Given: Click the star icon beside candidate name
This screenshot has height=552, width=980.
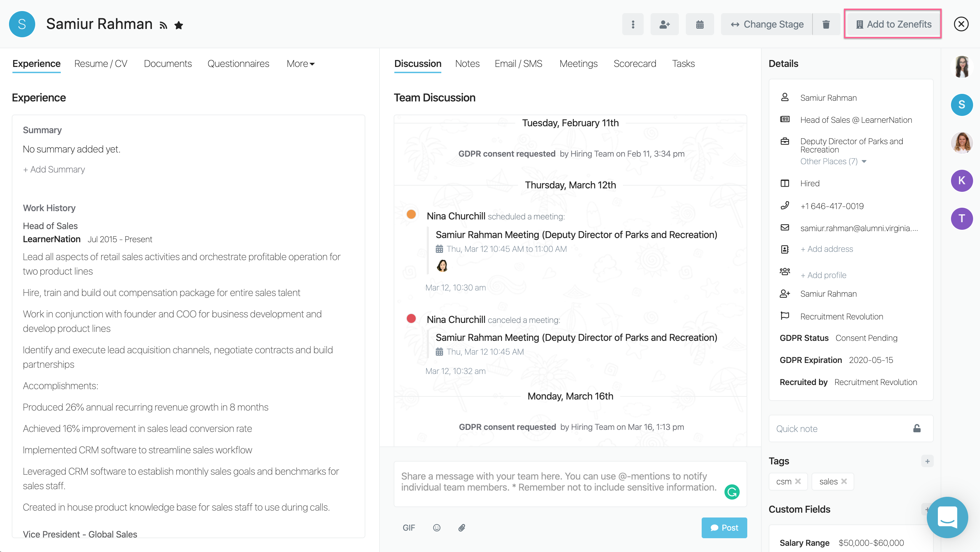Looking at the screenshot, I should click(179, 25).
